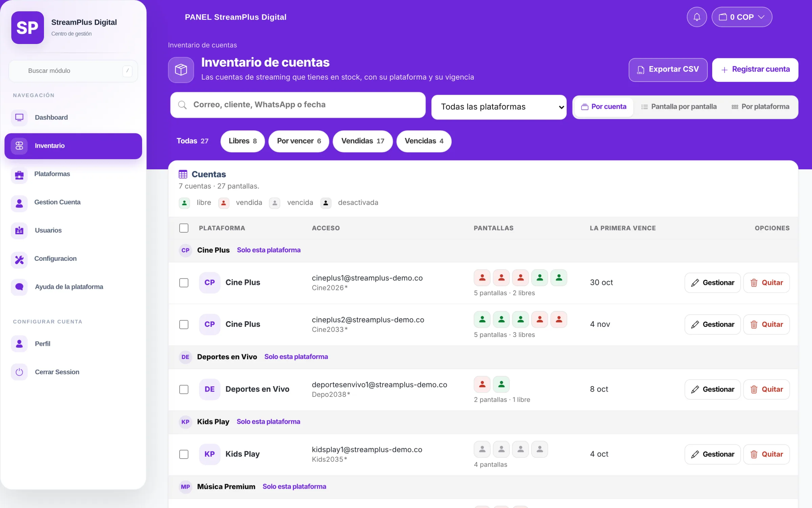The height and width of the screenshot is (508, 812).
Task: Click green free screen of deportesenvivo1
Action: (501, 384)
